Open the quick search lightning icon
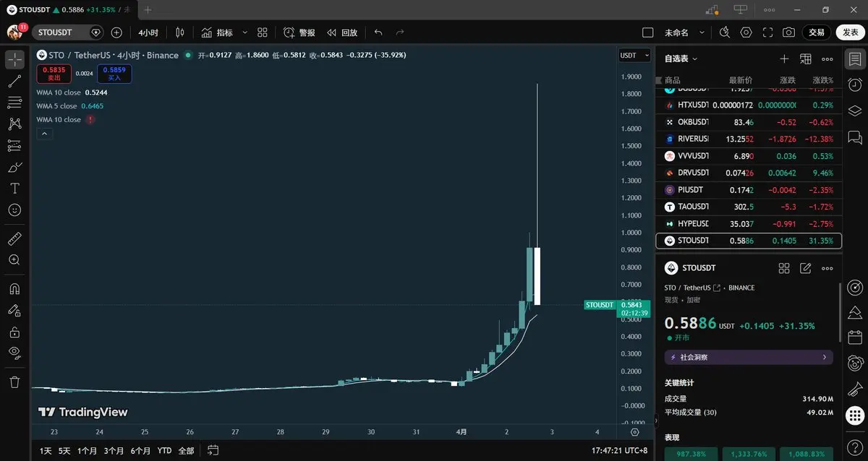Viewport: 868px width, 461px height. pos(725,33)
